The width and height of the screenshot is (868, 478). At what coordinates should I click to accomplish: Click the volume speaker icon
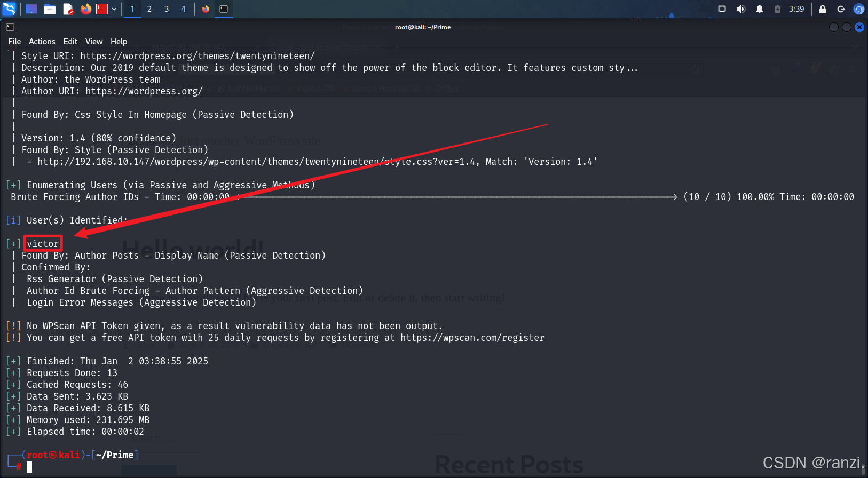(740, 9)
